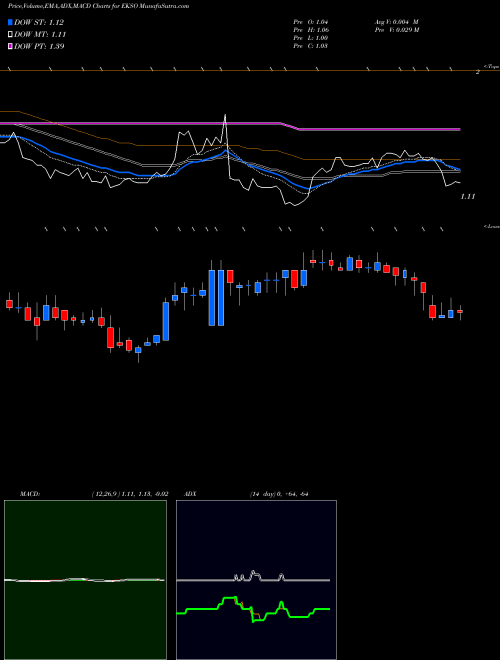Click the '2' axis label on the top line
This screenshot has width=500, height=660.
[478, 72]
